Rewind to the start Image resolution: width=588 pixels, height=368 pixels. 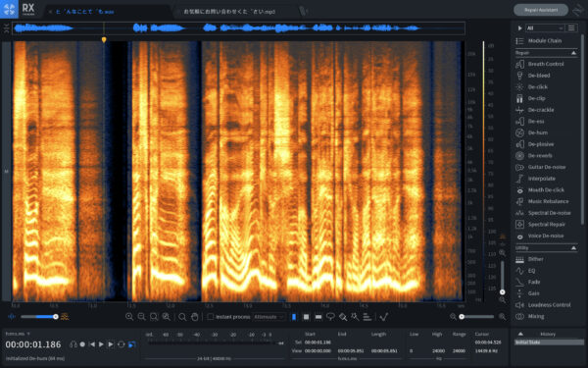click(x=92, y=344)
